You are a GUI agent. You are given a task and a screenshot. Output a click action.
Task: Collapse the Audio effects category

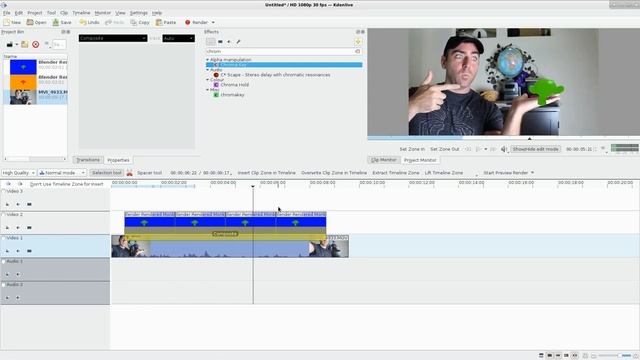208,70
